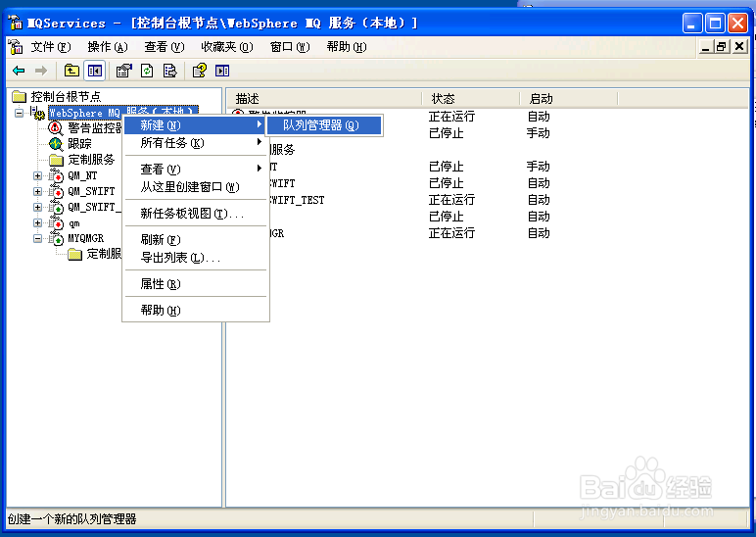This screenshot has height=537, width=756.
Task: Expand the qm tree node
Action: point(37,222)
